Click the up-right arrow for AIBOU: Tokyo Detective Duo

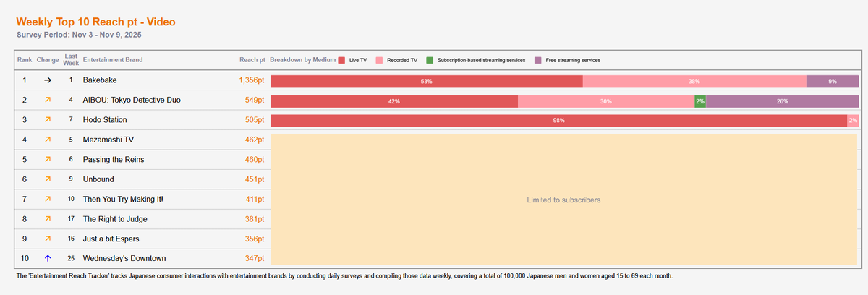[48, 101]
